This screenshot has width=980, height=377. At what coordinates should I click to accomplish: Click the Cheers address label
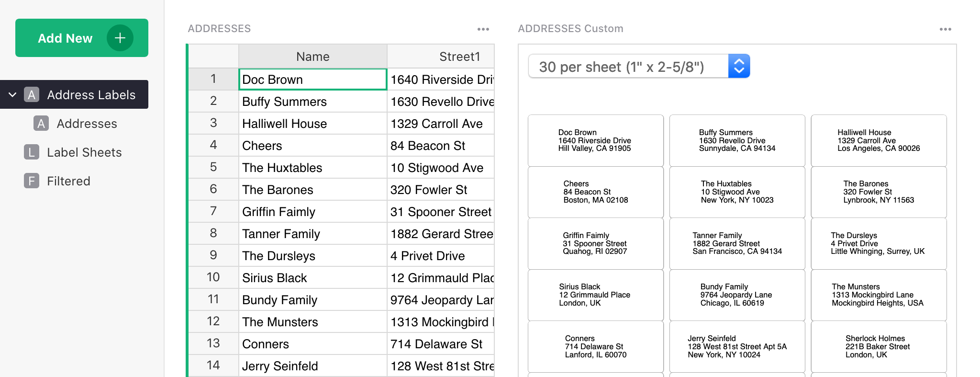[x=596, y=192]
